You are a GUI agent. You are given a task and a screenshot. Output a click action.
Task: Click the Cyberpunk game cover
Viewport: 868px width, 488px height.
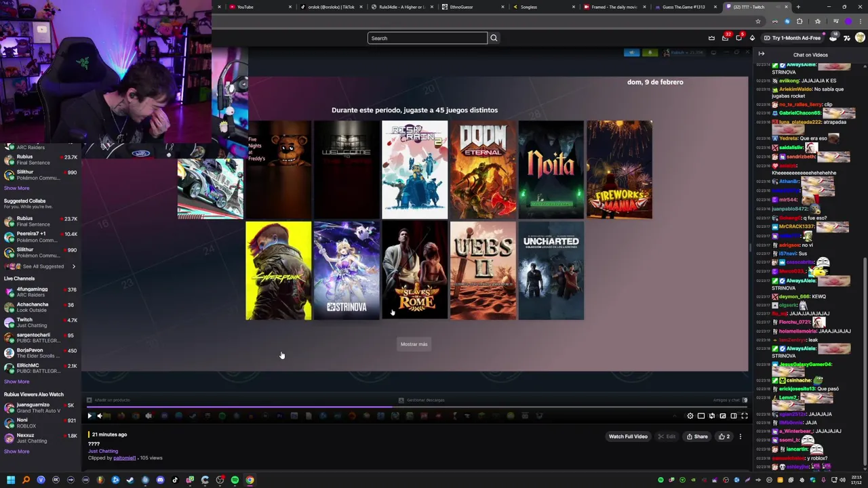[279, 270]
